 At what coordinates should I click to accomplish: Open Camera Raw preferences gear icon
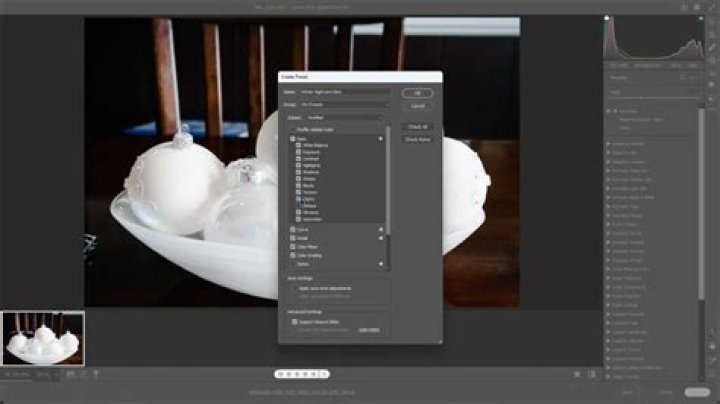coord(697,7)
